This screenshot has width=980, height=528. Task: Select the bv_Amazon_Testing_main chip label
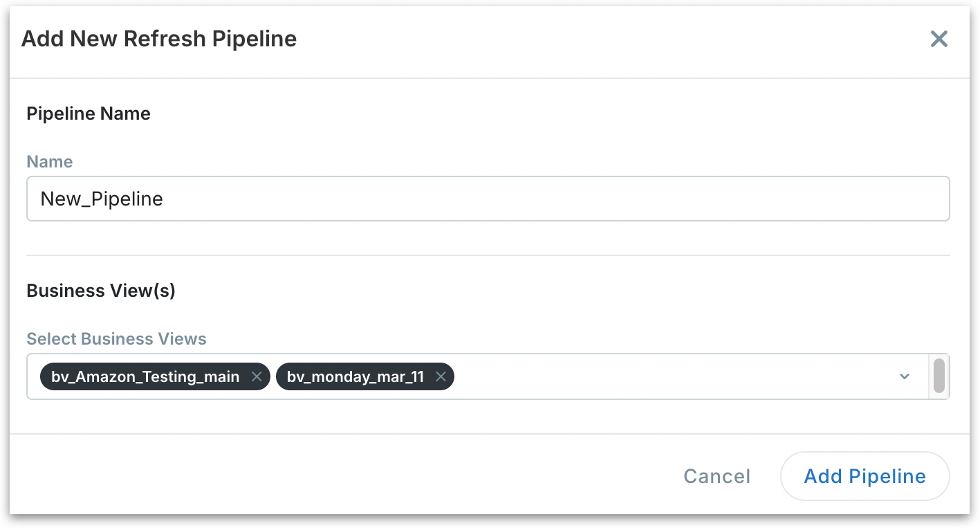pos(145,377)
